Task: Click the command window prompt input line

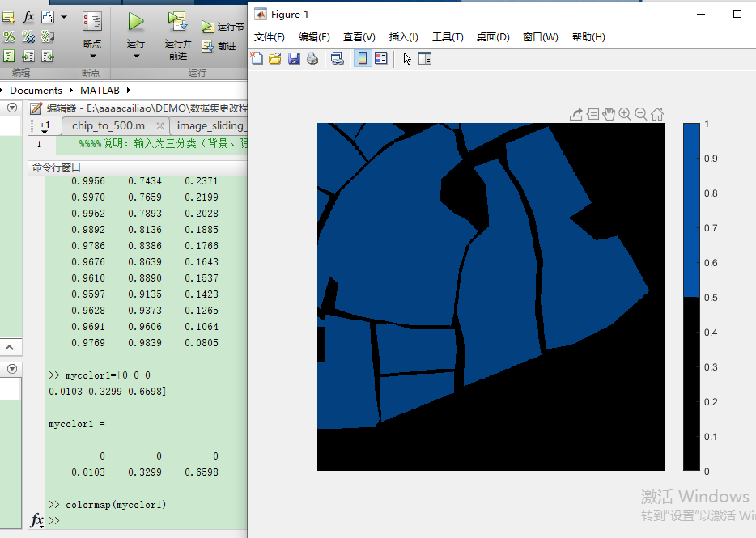Action: click(147, 521)
